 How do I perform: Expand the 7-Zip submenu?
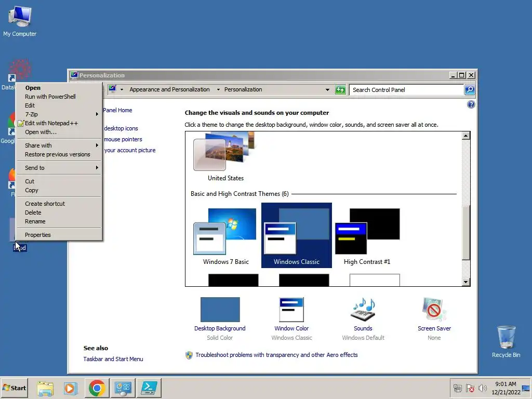click(59, 114)
